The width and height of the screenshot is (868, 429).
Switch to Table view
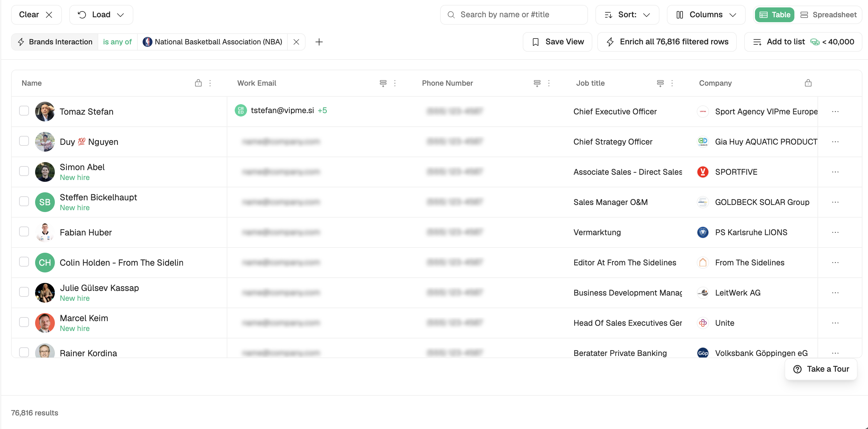click(775, 14)
